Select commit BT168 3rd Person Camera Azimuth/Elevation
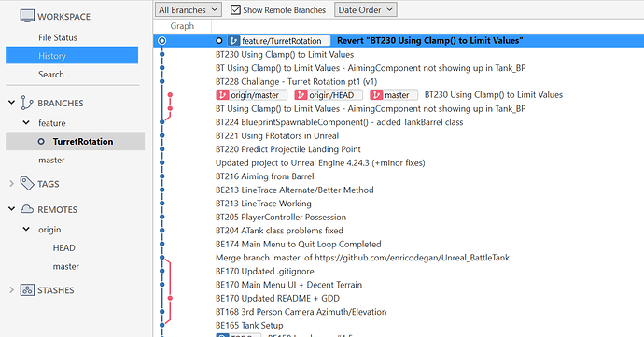The image size is (644, 337). [x=301, y=312]
